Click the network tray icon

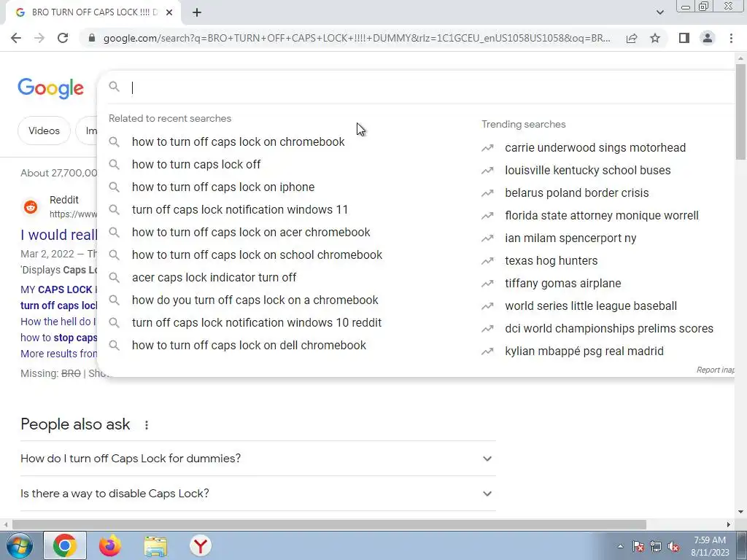(656, 546)
